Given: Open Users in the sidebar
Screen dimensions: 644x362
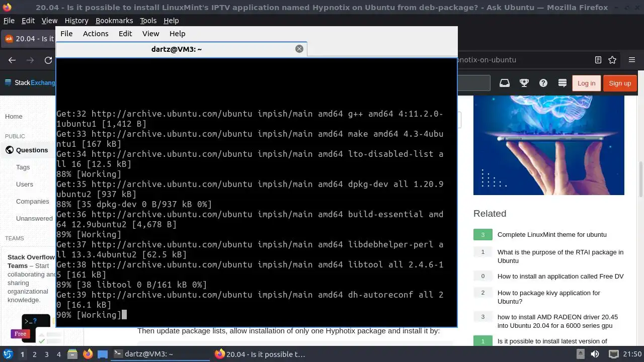Looking at the screenshot, I should (25, 184).
